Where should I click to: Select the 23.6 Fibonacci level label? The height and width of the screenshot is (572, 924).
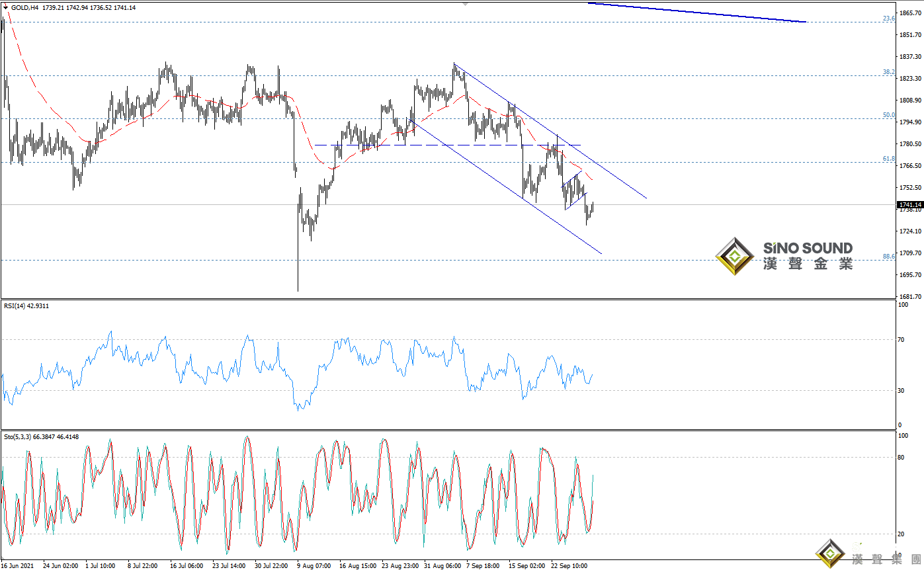coord(889,19)
